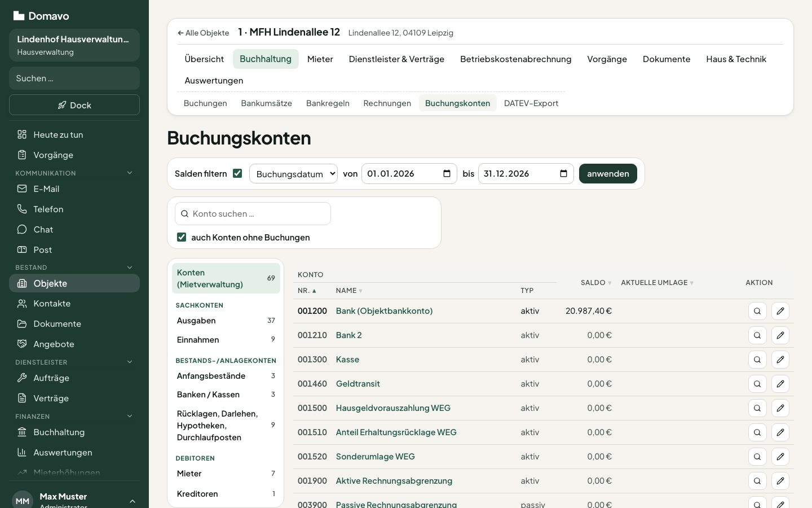Click the E-Mail sidebar icon
This screenshot has width=812, height=508.
point(22,189)
